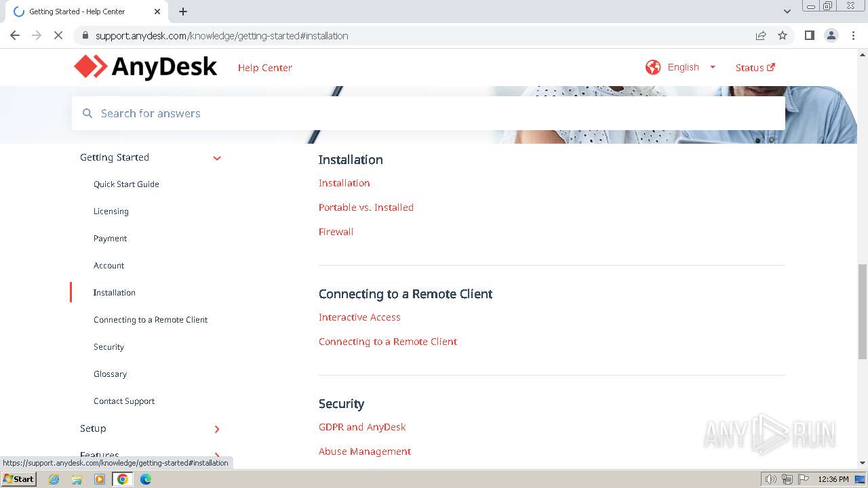Image resolution: width=868 pixels, height=488 pixels.
Task: Click the Chrome taskbar icon
Action: 123,479
